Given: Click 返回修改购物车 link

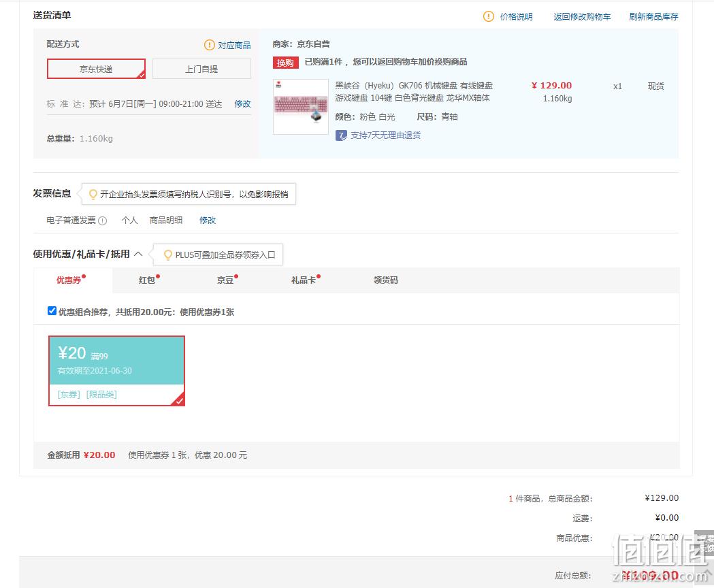Looking at the screenshot, I should coord(582,17).
